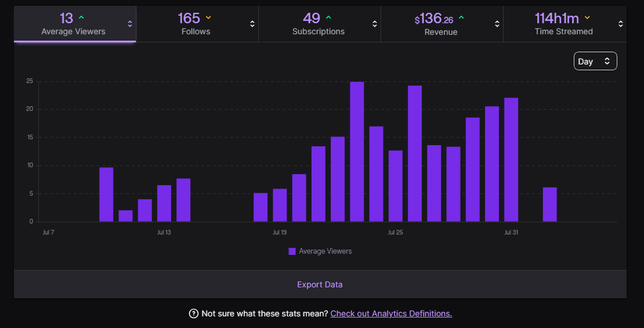Viewport: 644px width, 328px height.
Task: Click the Jul 7 axis label
Action: [x=49, y=232]
